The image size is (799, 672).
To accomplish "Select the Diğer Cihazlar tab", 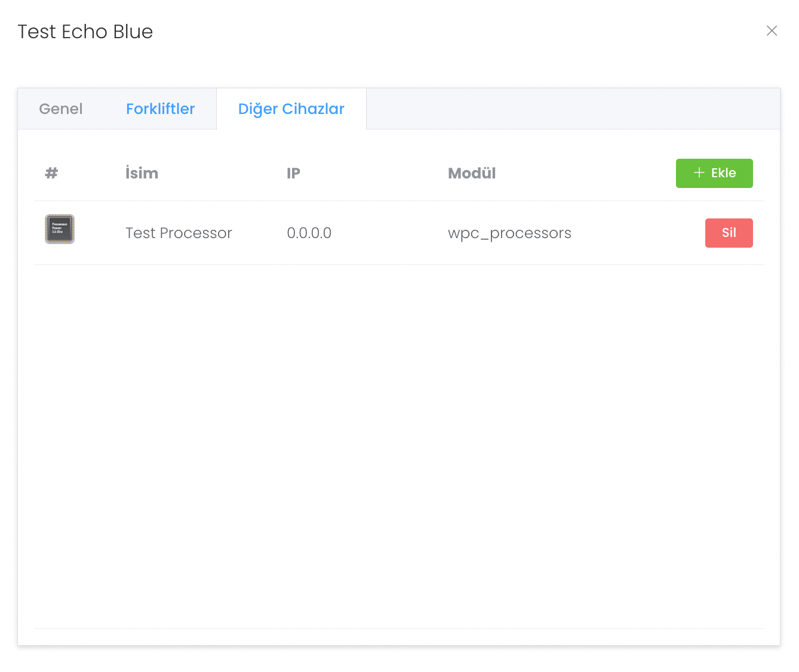I will 291,109.
